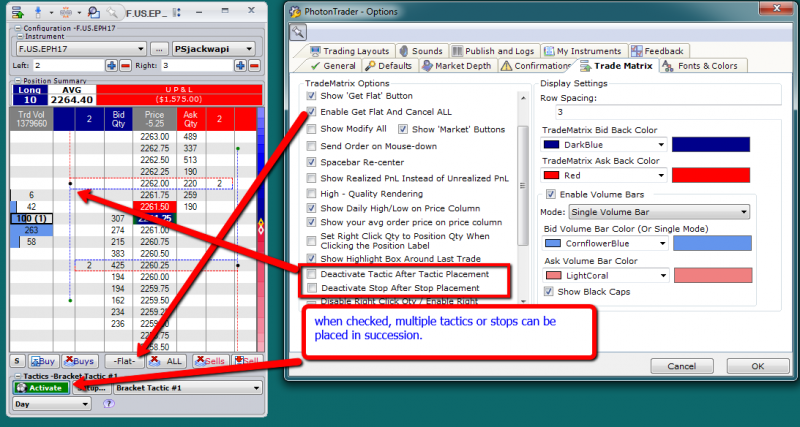Enable Show Modify All checkbox
The width and height of the screenshot is (800, 427).
(311, 129)
